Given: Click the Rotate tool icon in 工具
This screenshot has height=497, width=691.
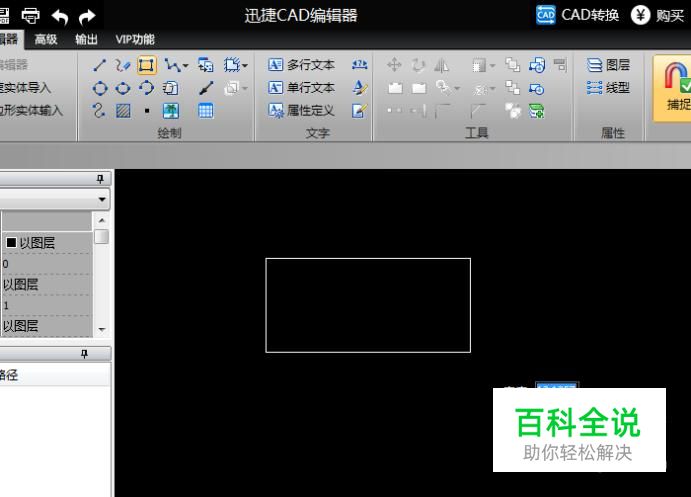Looking at the screenshot, I should coord(417,65).
